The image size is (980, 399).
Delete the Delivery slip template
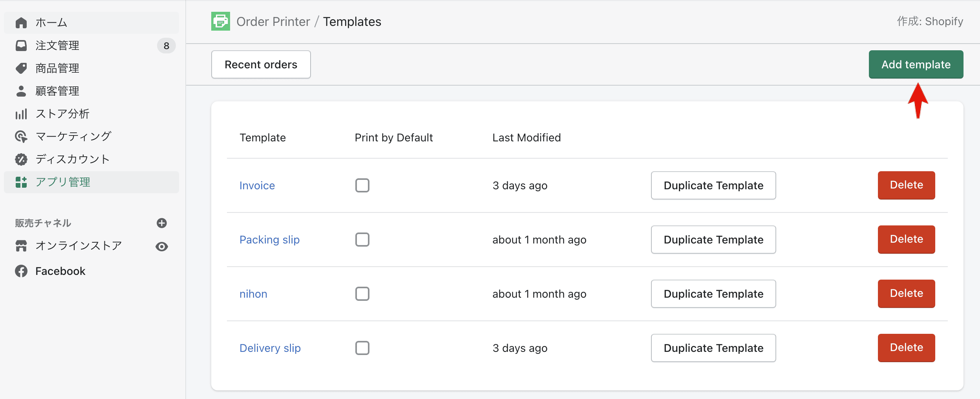(907, 348)
